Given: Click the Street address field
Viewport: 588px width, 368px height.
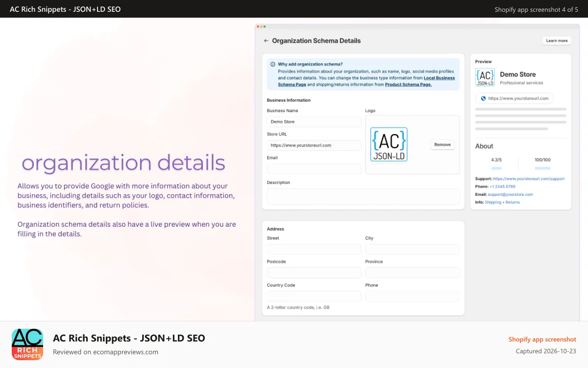Looking at the screenshot, I should [314, 249].
